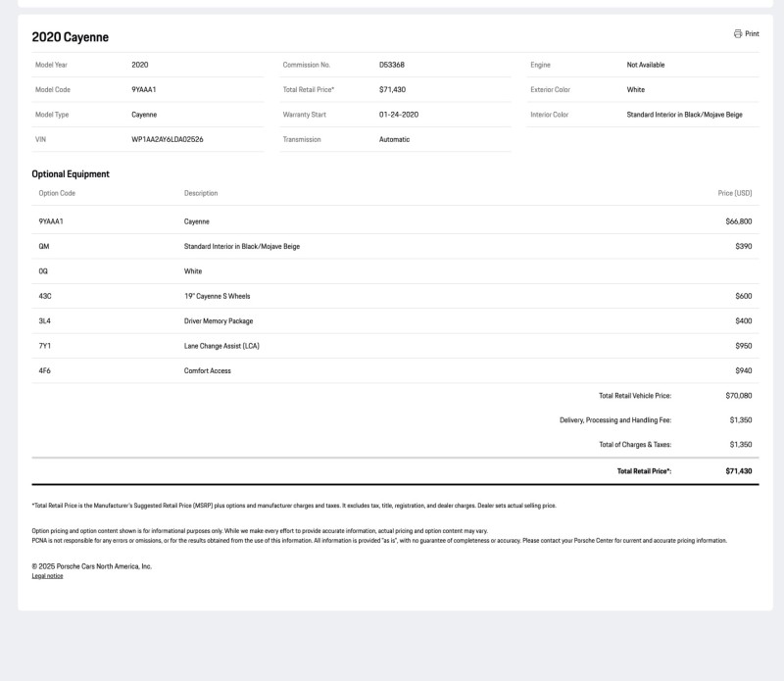784x681 pixels.
Task: Click Warranty Start date 01-24-2020
Action: tap(399, 115)
